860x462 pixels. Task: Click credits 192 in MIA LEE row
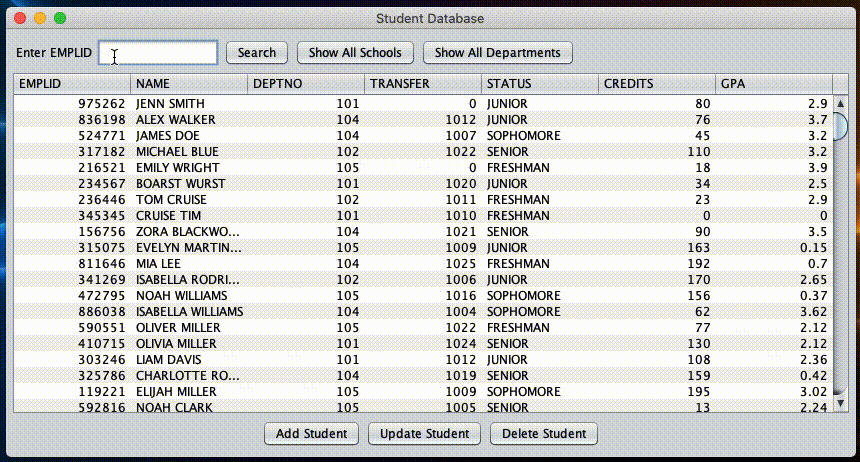point(657,263)
